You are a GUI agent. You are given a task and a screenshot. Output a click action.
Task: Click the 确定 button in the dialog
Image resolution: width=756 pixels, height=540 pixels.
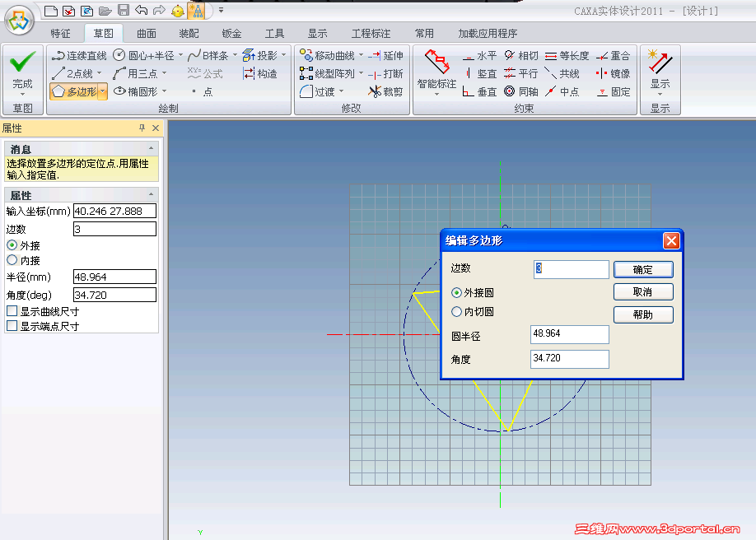pyautogui.click(x=643, y=269)
